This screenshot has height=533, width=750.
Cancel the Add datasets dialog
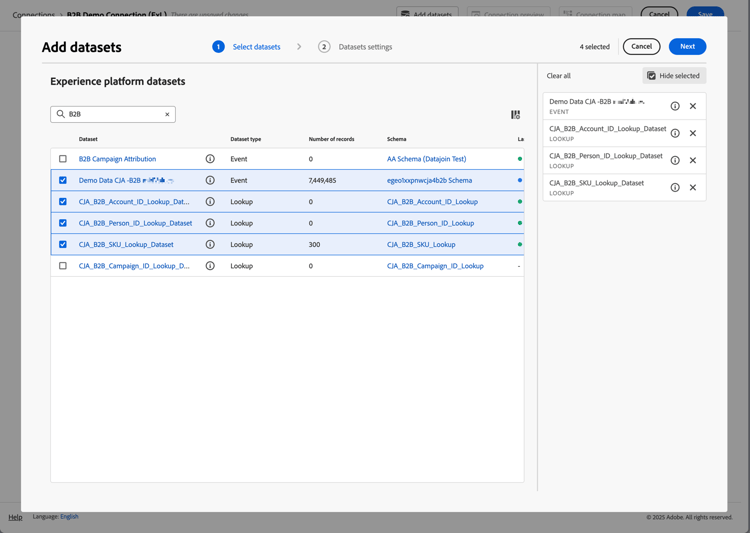click(641, 47)
